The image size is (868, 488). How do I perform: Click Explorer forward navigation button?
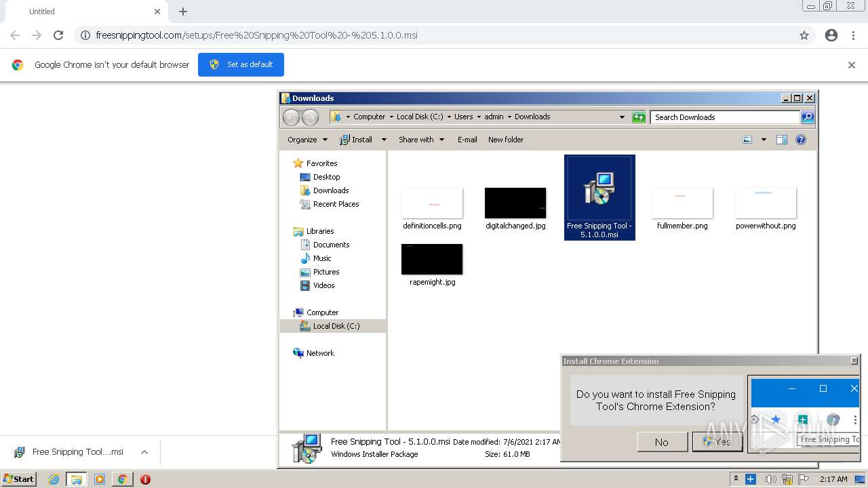(310, 117)
